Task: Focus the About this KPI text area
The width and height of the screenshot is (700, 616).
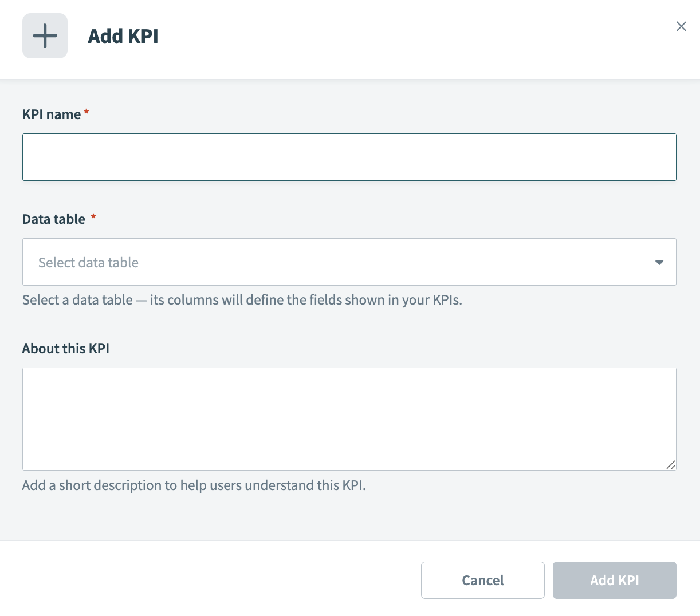Action: (x=349, y=418)
